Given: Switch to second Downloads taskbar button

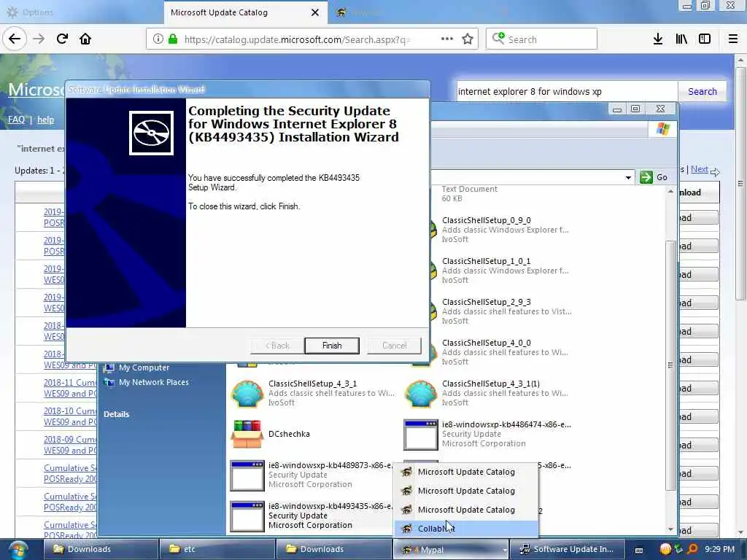Looking at the screenshot, I should [x=334, y=550].
